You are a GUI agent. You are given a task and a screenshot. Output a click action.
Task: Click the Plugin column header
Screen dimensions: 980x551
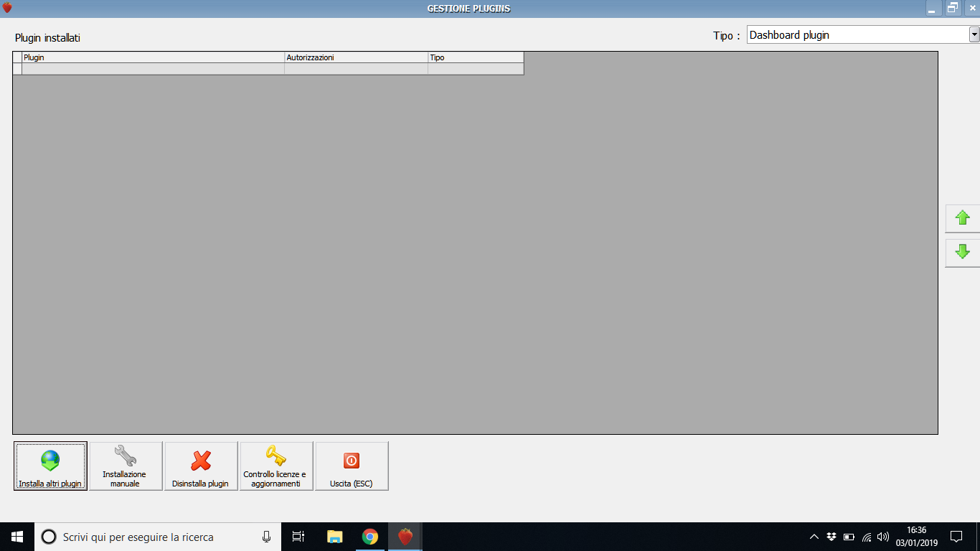pyautogui.click(x=153, y=57)
